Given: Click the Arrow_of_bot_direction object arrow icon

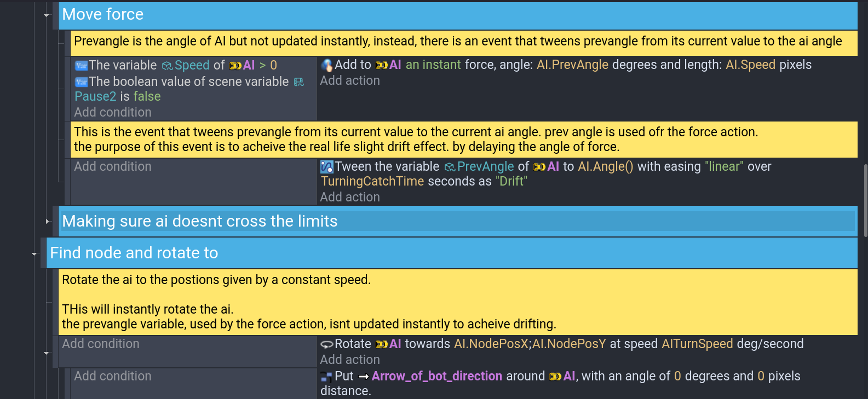Looking at the screenshot, I should (364, 377).
